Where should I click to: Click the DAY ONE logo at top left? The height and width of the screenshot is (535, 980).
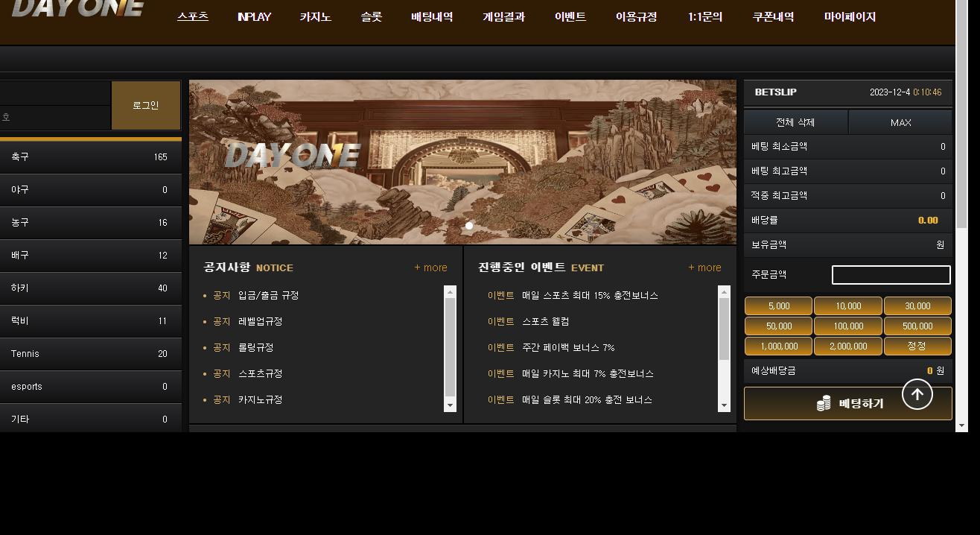[x=78, y=9]
